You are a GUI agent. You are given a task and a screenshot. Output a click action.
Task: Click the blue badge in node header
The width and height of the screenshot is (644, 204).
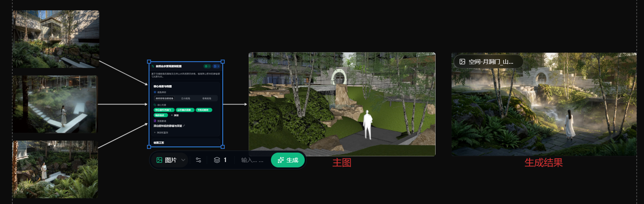[x=216, y=66]
